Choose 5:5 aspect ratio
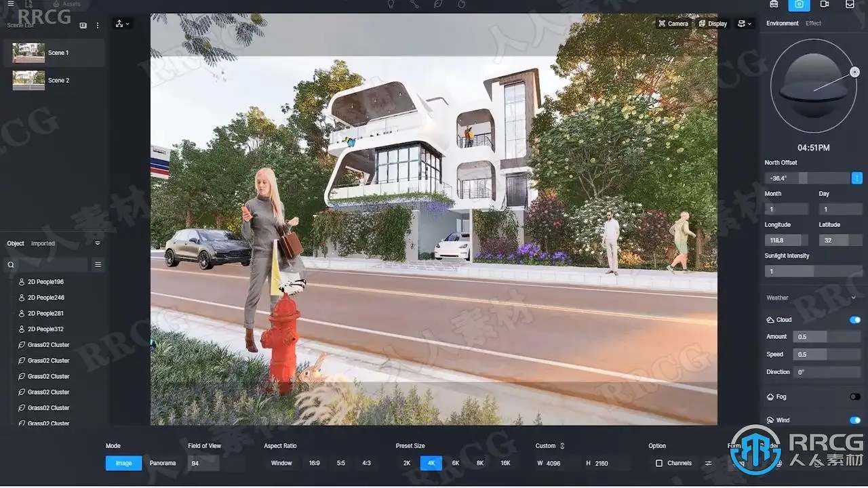The image size is (868, 488). pyautogui.click(x=341, y=464)
